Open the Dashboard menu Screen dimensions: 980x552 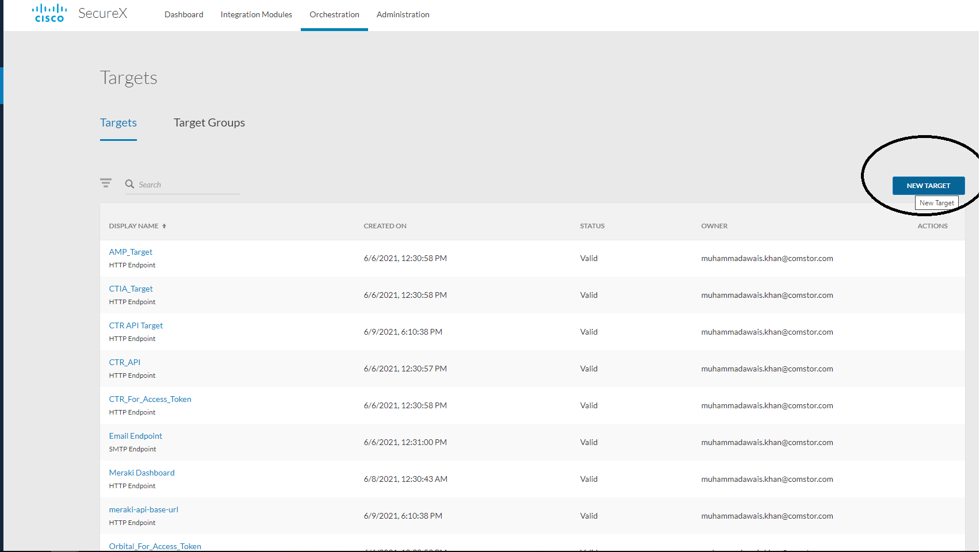(184, 14)
